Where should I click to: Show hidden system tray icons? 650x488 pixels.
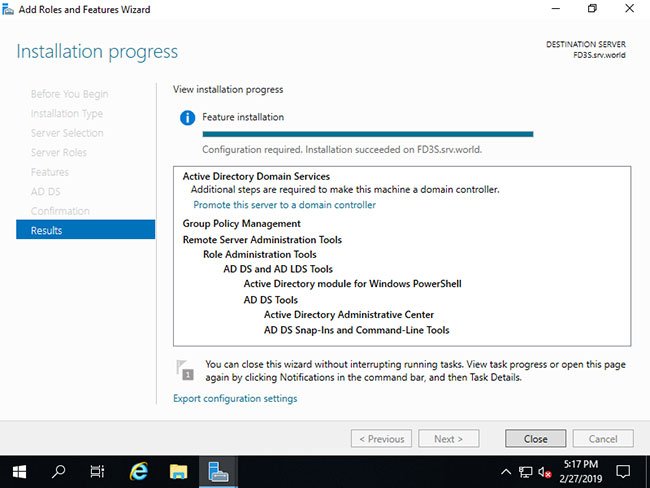[x=506, y=472]
